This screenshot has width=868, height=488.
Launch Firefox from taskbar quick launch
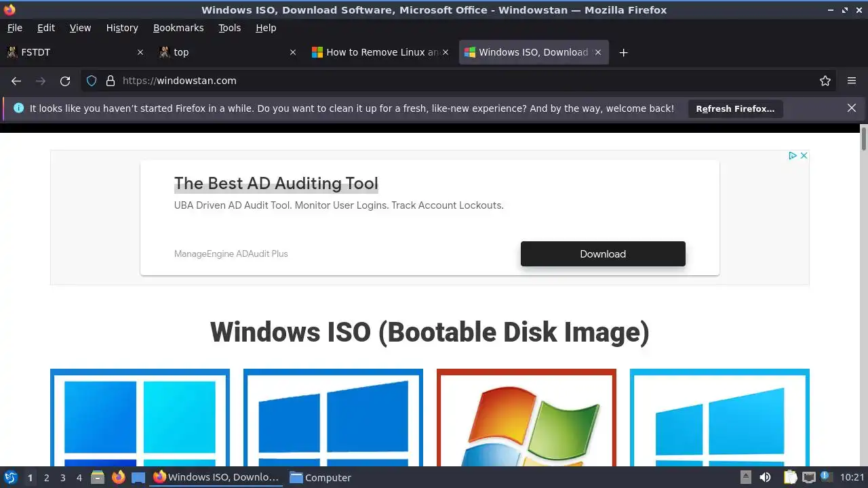pos(118,477)
